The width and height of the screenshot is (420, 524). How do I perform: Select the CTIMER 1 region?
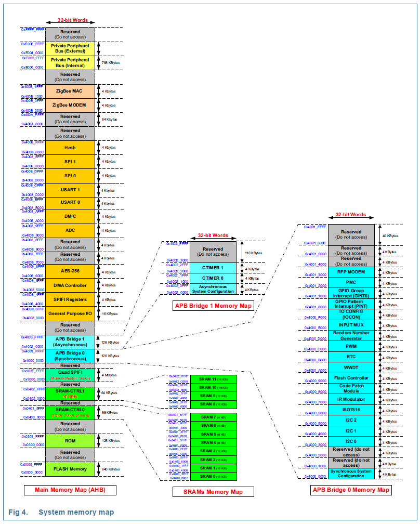213,267
